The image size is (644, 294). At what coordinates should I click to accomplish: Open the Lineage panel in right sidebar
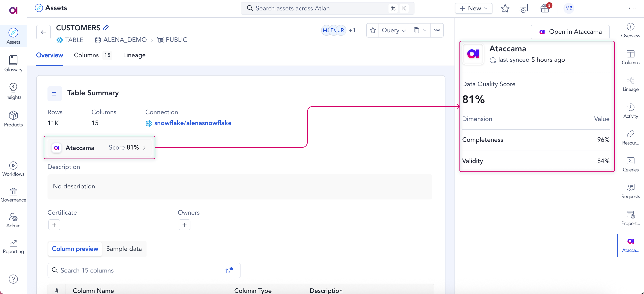coord(630,84)
